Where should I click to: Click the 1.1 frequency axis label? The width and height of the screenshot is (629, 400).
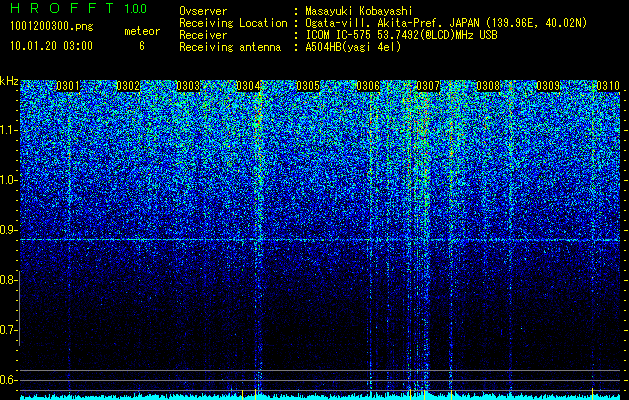(x=8, y=130)
